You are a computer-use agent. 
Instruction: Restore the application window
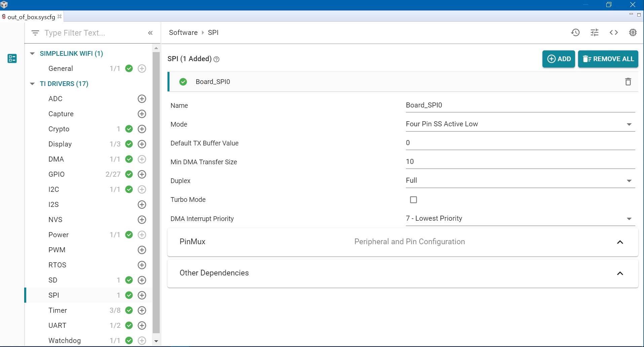point(609,5)
